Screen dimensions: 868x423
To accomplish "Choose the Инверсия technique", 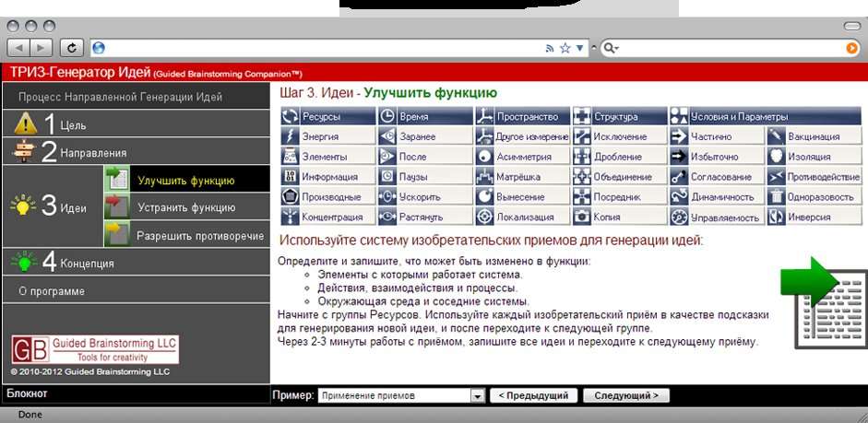I will coord(814,217).
